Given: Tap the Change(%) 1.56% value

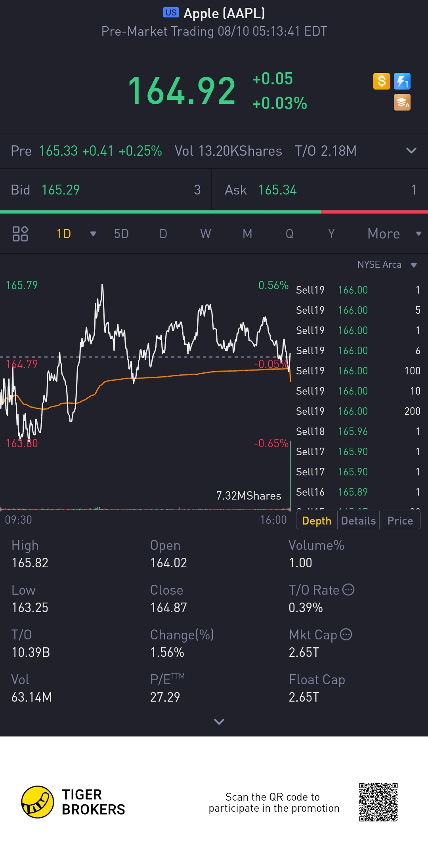Looking at the screenshot, I should point(167,652).
